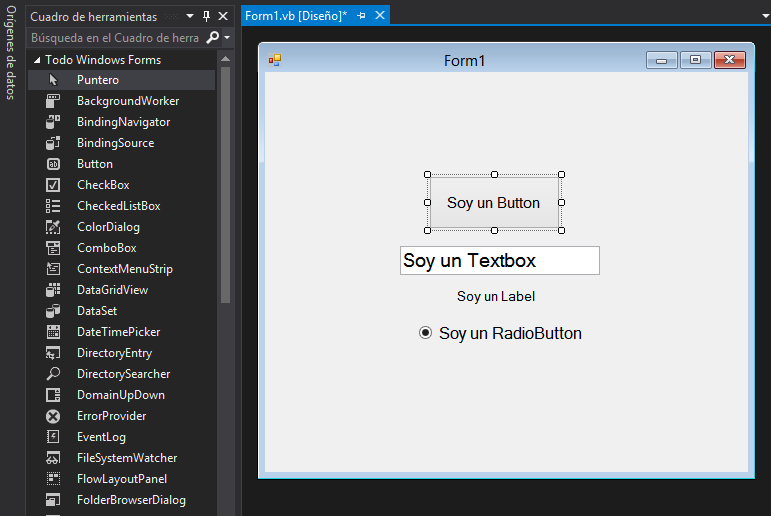
Task: Choose the DirectoryEntry icon
Action: (x=53, y=353)
